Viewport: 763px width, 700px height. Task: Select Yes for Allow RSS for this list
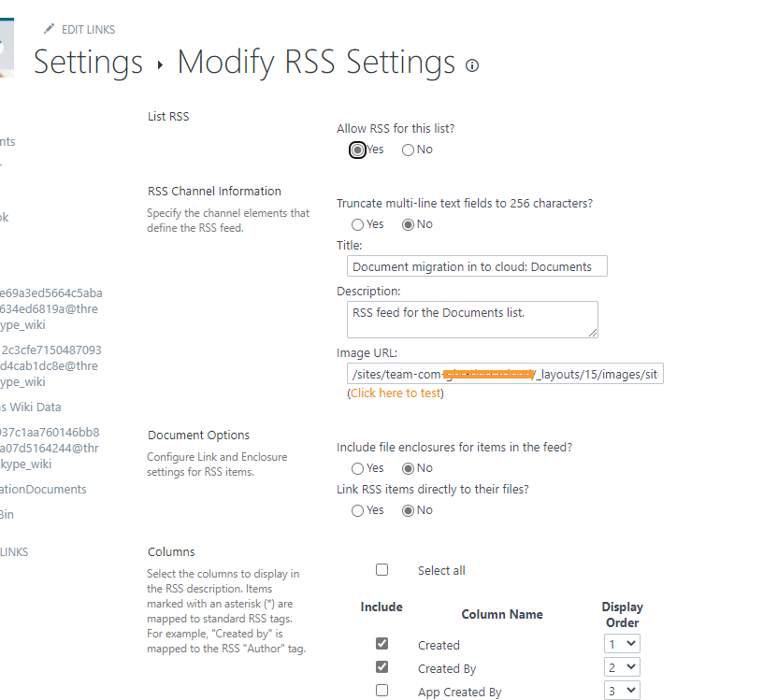357,150
